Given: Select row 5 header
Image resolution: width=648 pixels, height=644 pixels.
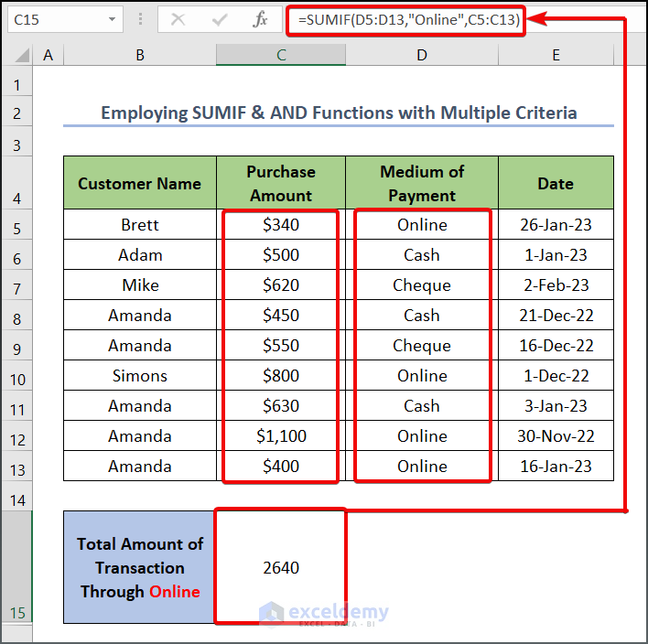Looking at the screenshot, I should tap(17, 224).
